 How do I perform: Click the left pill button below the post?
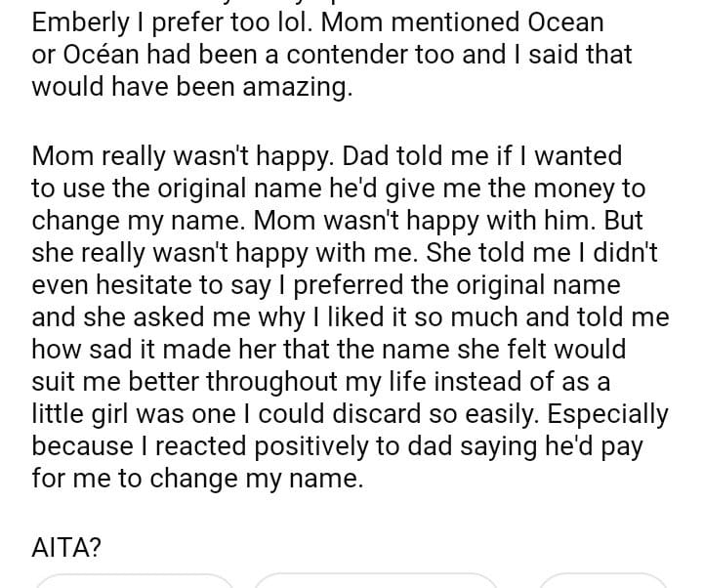[x=135, y=581]
